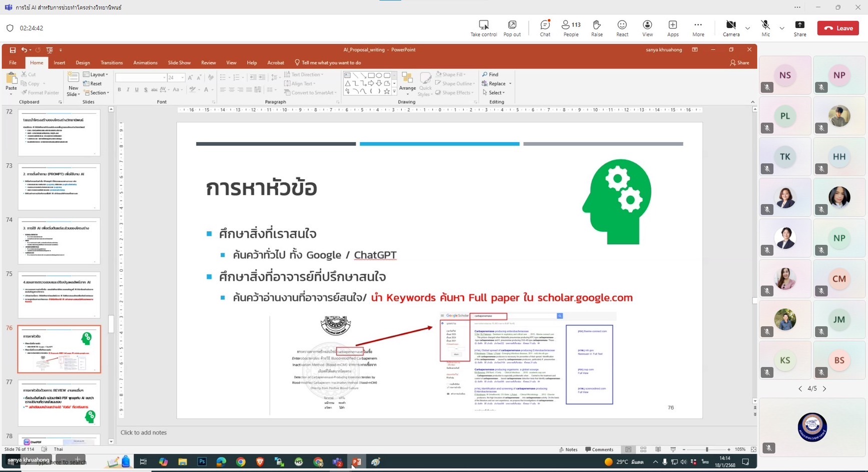Screen dimensions: 868x472
Task: Open File Explorer from the taskbar
Action: (x=182, y=461)
